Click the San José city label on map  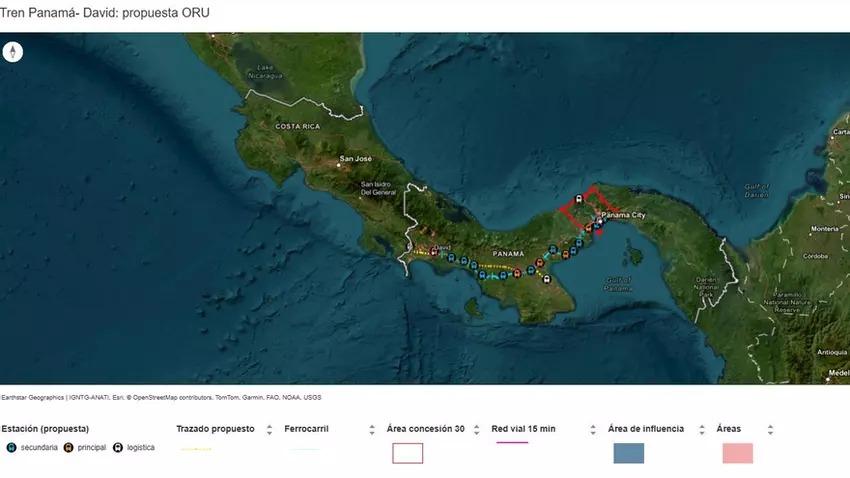click(x=356, y=158)
